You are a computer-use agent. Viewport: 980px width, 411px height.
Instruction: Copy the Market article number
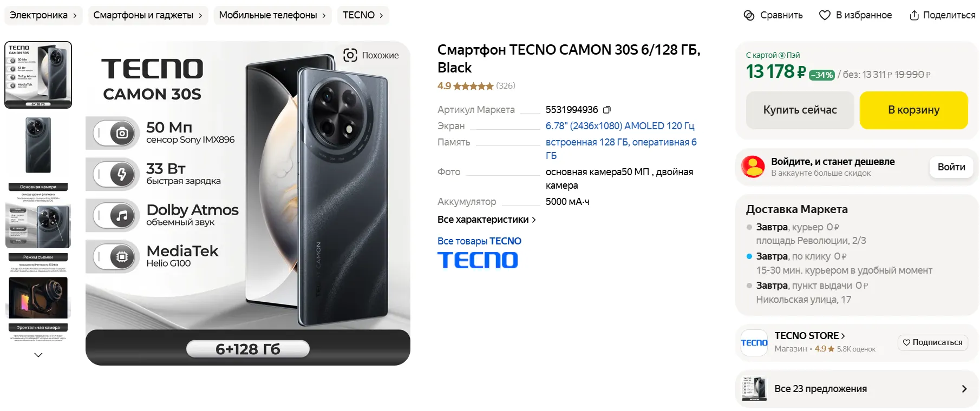point(607,110)
